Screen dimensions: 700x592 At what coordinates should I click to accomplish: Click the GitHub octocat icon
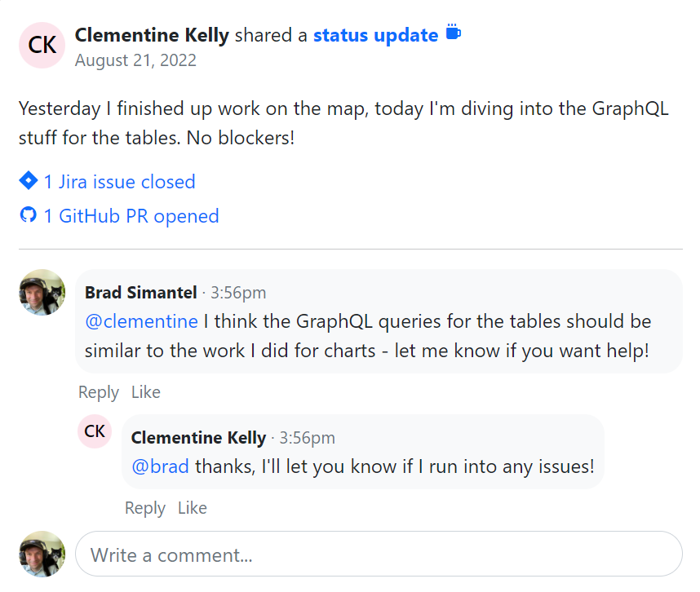29,215
